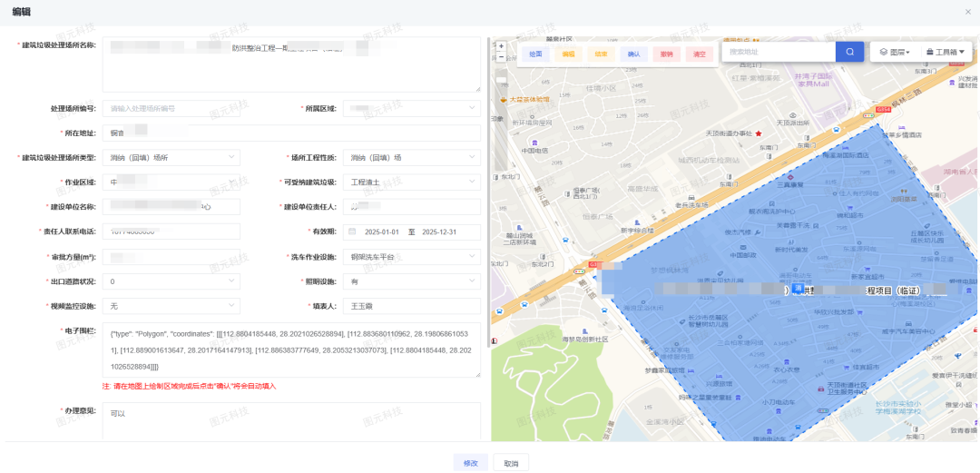Open the 工具箱 toolbox menu
This screenshot has width=980, height=473.
946,53
